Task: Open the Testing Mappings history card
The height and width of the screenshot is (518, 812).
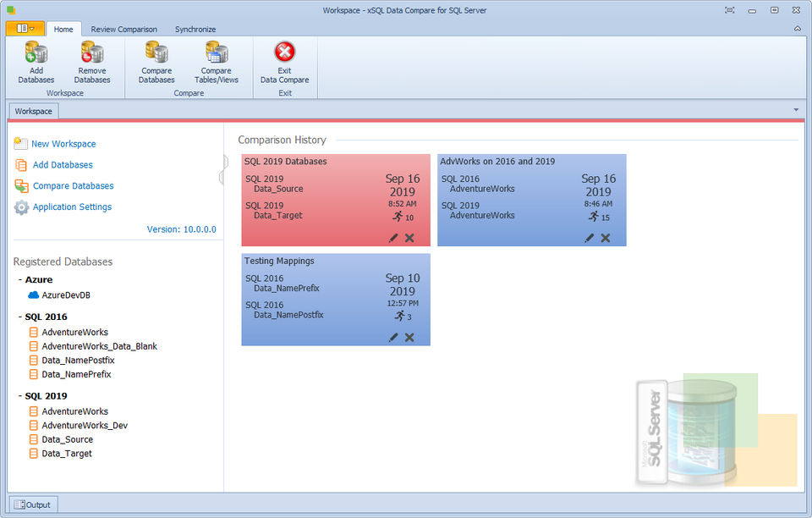Action: click(336, 300)
